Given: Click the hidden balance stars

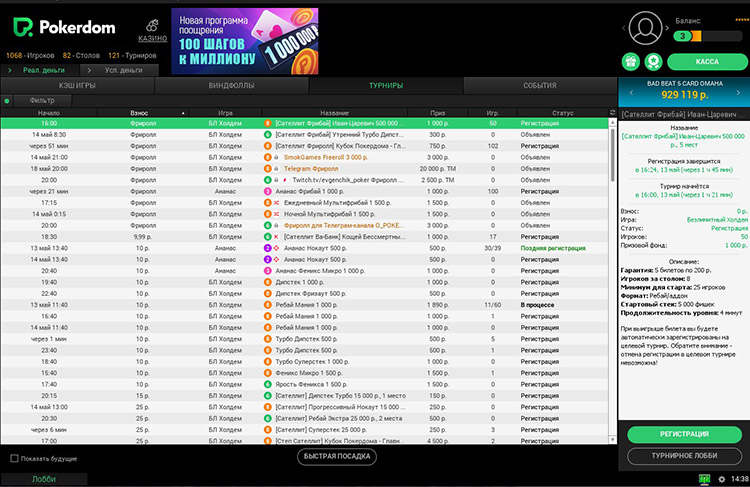Looking at the screenshot, I should 742,20.
